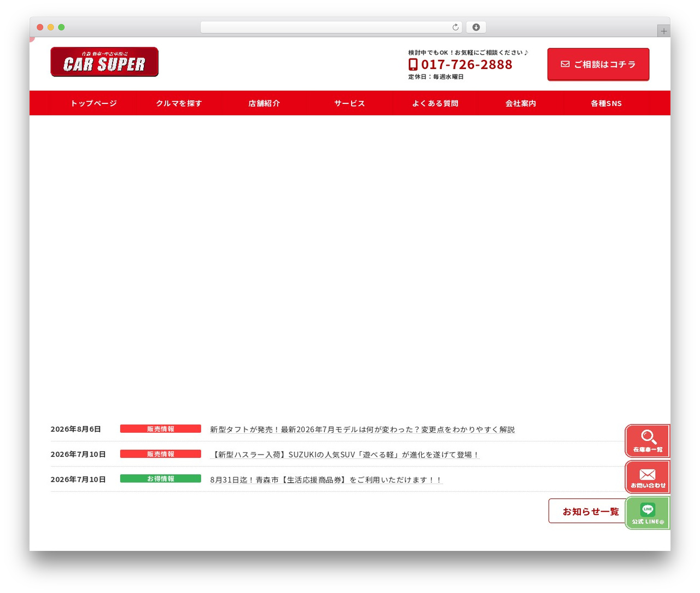Image resolution: width=700 pixels, height=593 pixels.
Task: Select 会社案内 in the navbar
Action: [x=521, y=103]
